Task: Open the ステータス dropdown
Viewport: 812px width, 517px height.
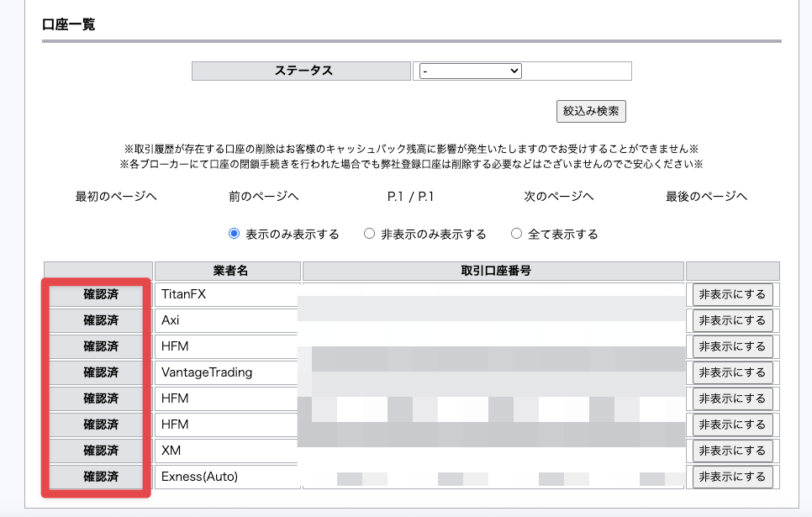Action: pyautogui.click(x=470, y=71)
